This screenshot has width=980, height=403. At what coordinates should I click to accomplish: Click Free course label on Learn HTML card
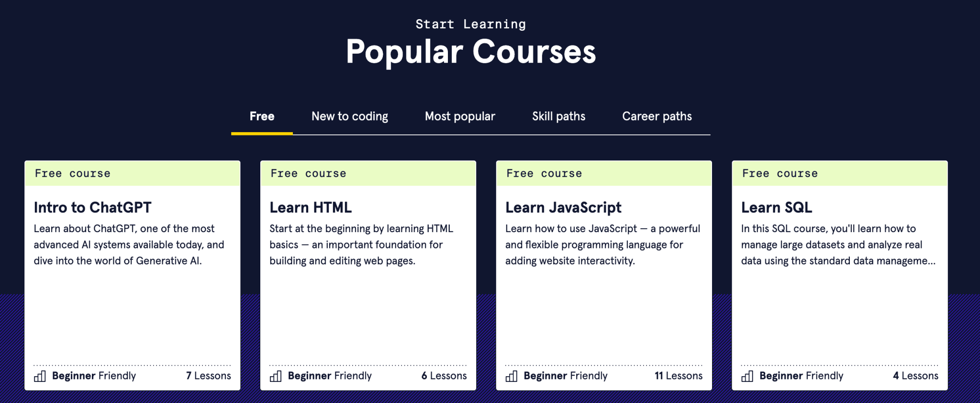pyautogui.click(x=309, y=173)
